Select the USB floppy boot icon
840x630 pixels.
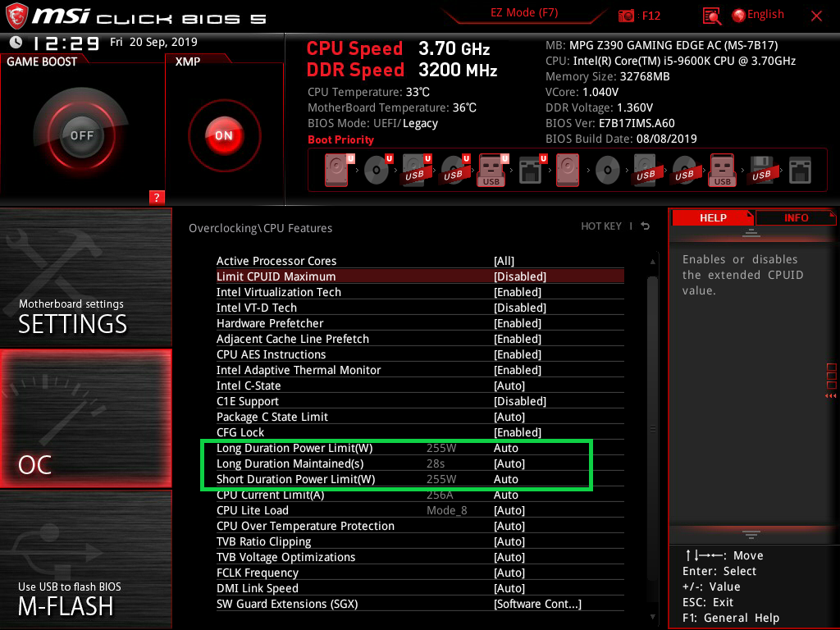(761, 170)
